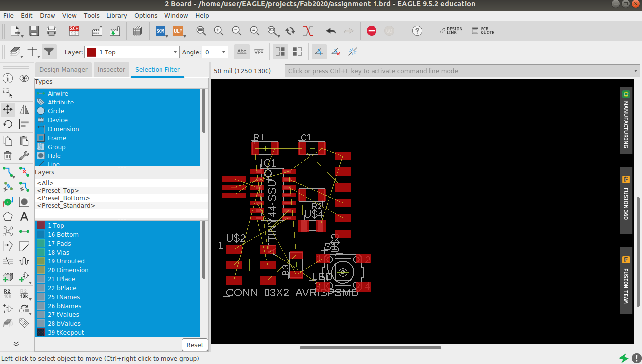Select the Paste clipboard tool
Viewport: 642px width, 364px height.
pyautogui.click(x=24, y=141)
